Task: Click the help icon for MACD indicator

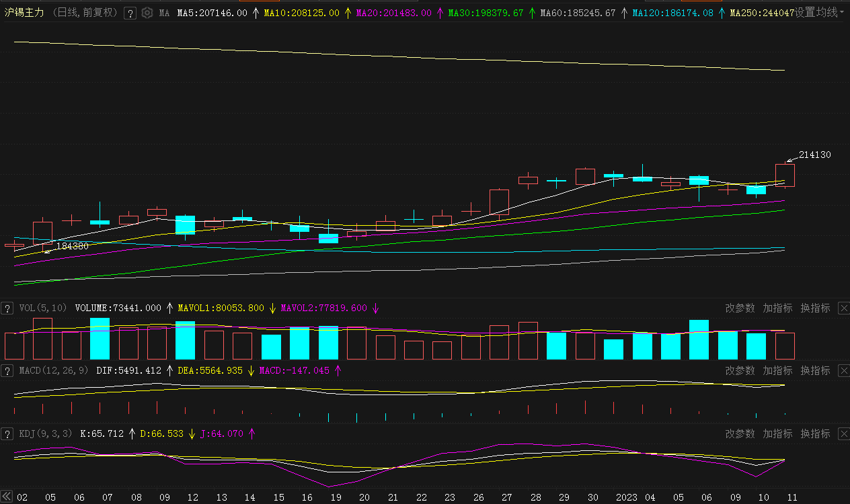Action: pos(7,371)
